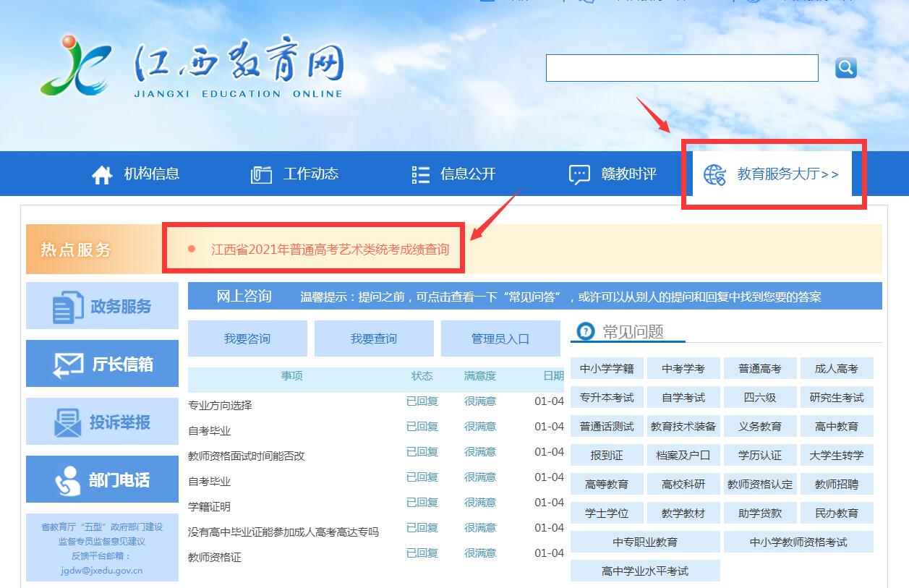Click the 高校科研 FAQ tag
Viewport: 909px width, 588px height.
[683, 484]
